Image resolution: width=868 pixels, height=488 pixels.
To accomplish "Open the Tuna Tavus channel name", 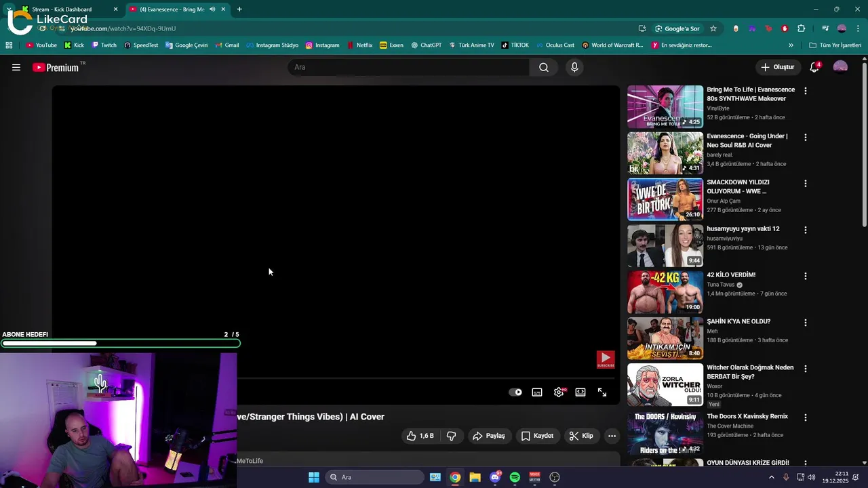I will point(721,285).
